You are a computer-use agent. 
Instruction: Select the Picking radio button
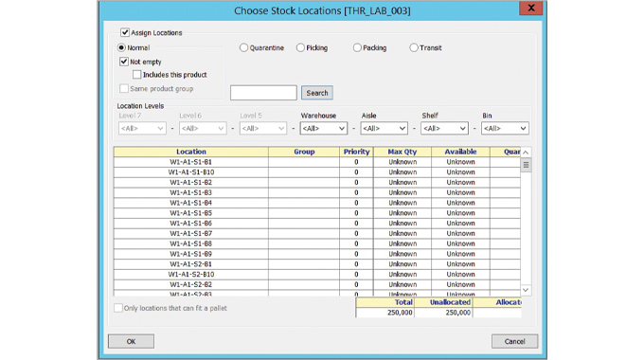pyautogui.click(x=300, y=47)
